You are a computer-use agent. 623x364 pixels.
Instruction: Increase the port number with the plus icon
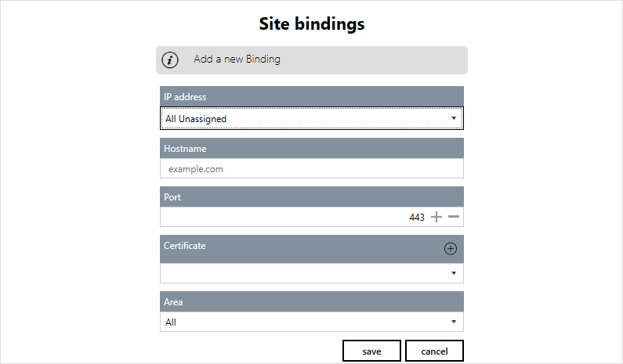coord(436,217)
